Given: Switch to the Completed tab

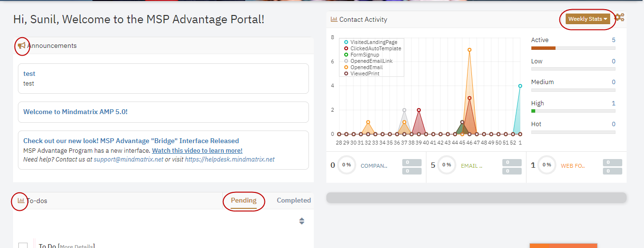Looking at the screenshot, I should 294,200.
